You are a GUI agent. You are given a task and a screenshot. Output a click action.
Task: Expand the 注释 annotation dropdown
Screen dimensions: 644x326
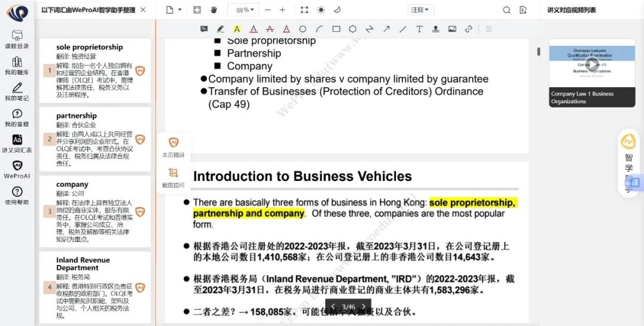[420, 10]
